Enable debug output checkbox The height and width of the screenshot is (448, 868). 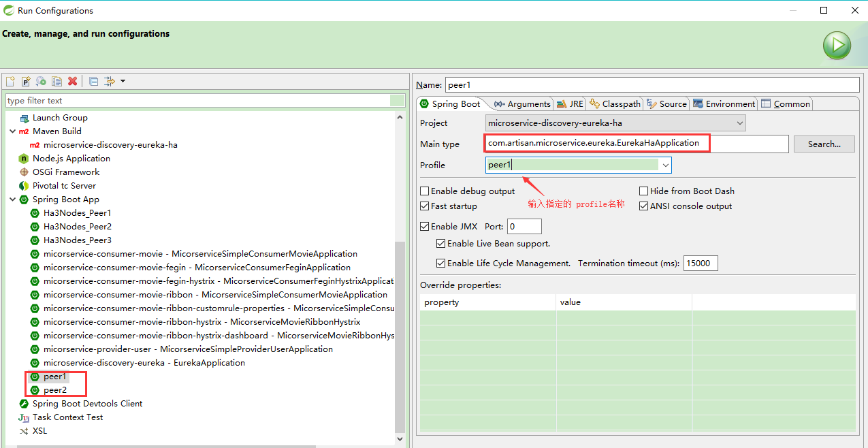(425, 191)
